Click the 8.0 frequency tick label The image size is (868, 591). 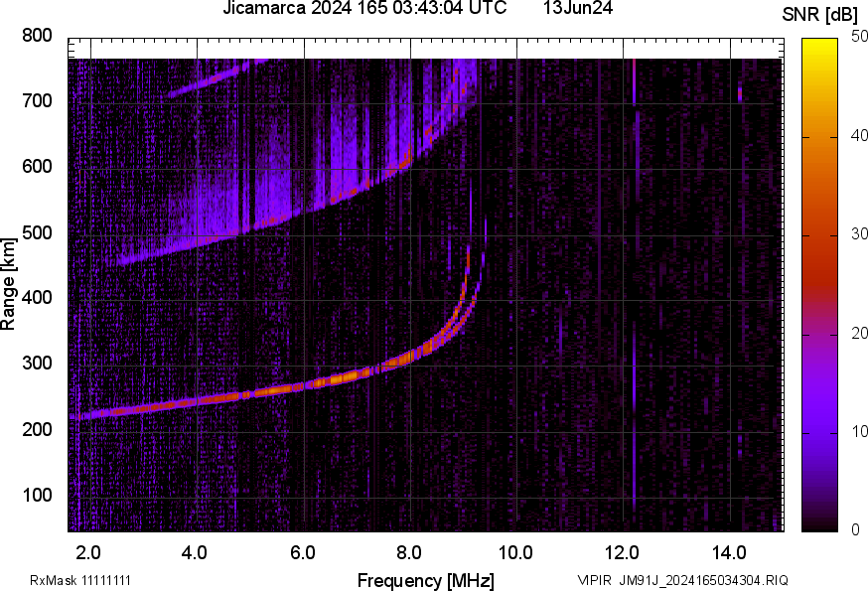click(409, 552)
